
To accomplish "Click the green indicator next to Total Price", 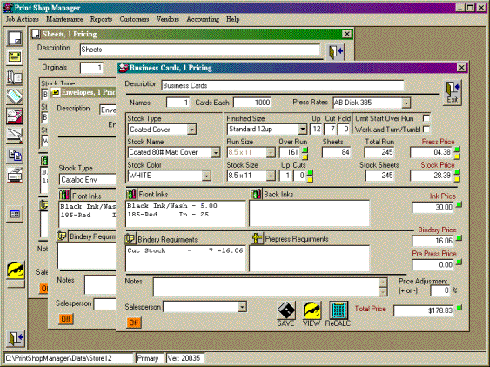I will coord(460,307).
